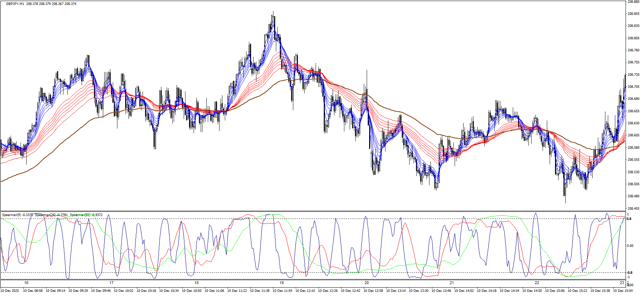The width and height of the screenshot is (644, 300).
Task: Click the 10 Dec 15:54 time label
Action: point(623,291)
